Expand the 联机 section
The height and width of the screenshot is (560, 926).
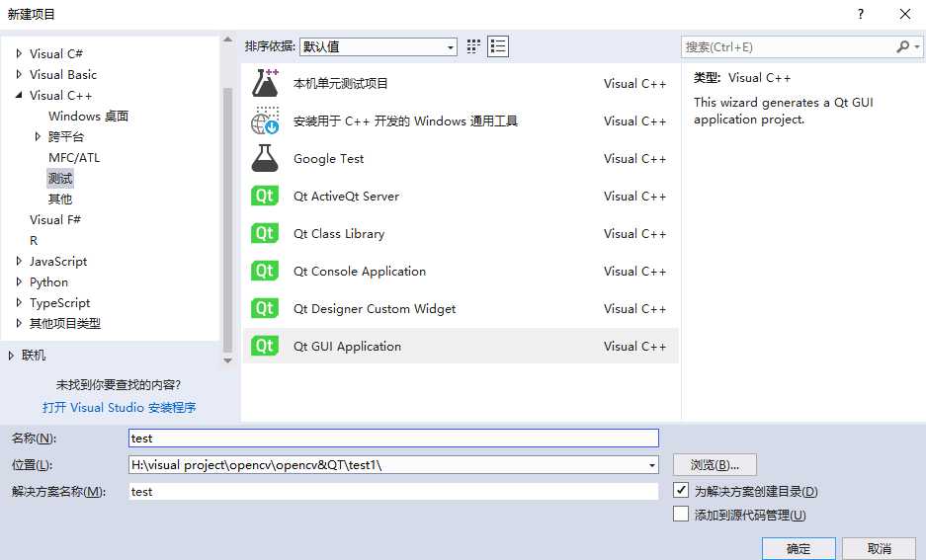[11, 356]
